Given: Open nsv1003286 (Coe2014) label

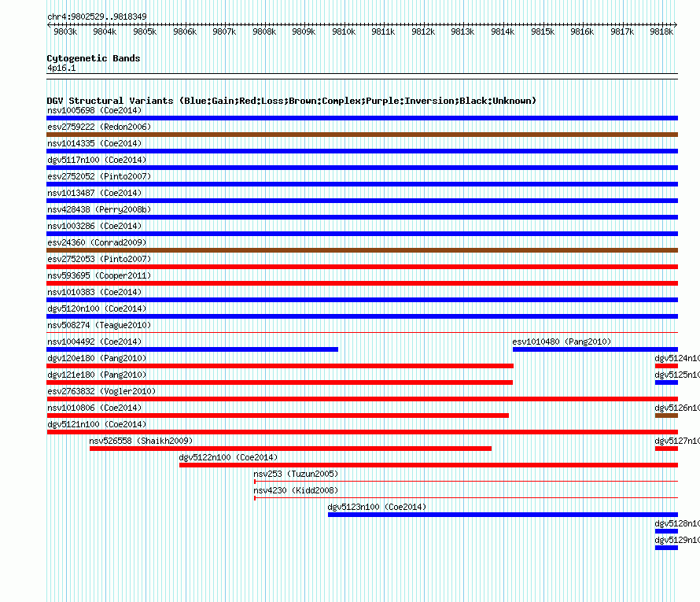Looking at the screenshot, I should click(x=94, y=226).
